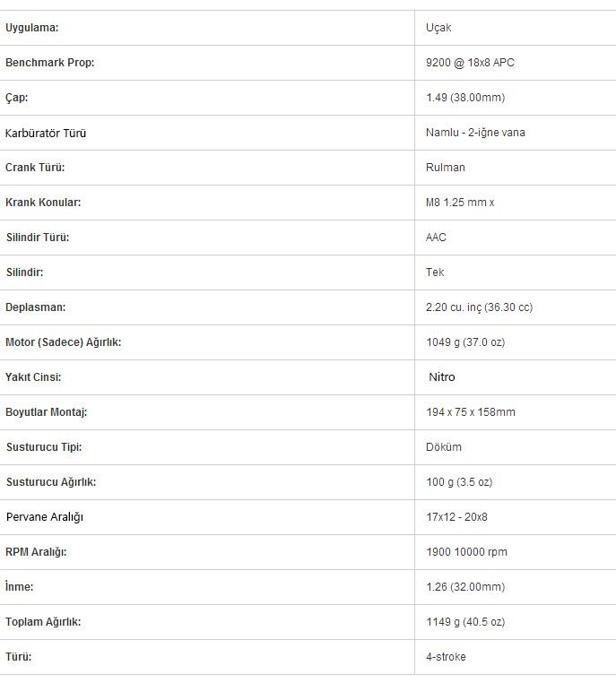Click the Uygulama label
The width and height of the screenshot is (616, 683).
[31, 28]
